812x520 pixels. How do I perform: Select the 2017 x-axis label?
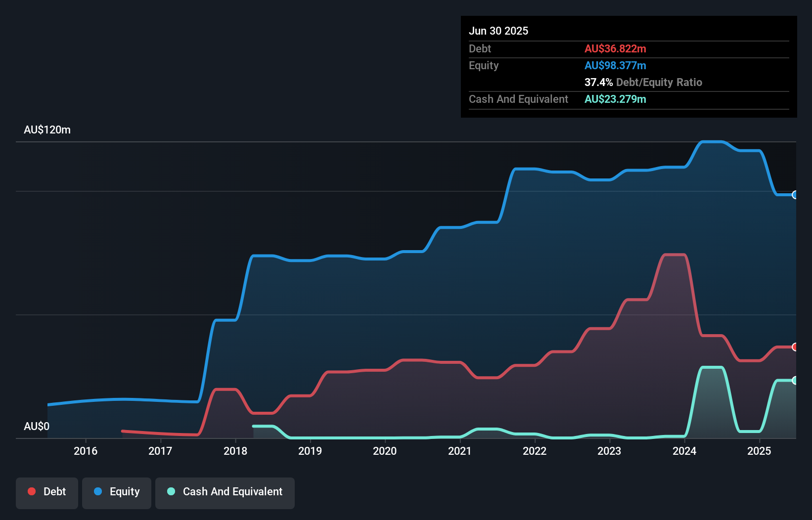tap(160, 451)
